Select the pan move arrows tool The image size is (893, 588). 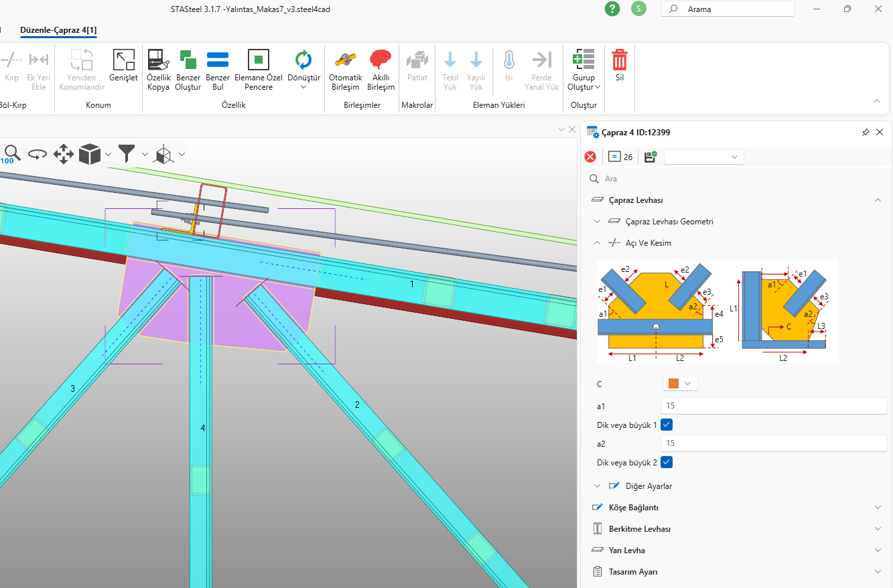63,154
